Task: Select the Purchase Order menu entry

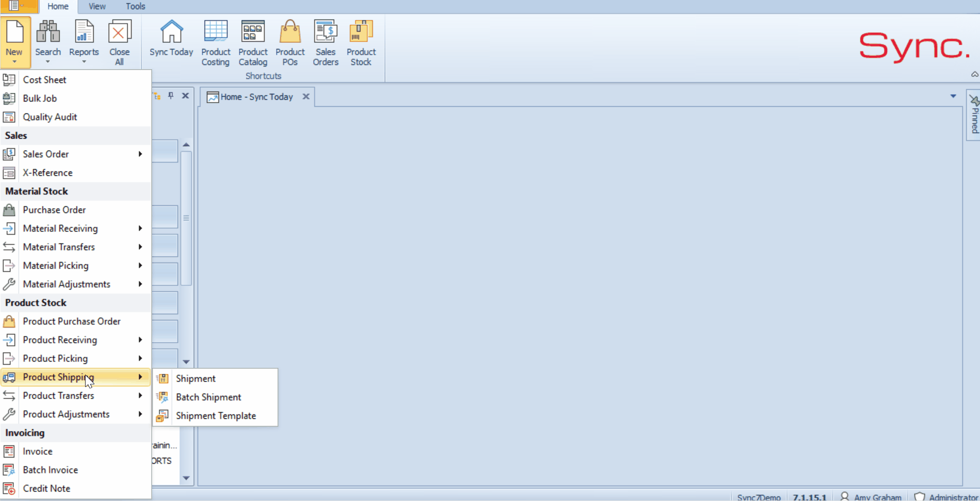Action: coord(75,210)
